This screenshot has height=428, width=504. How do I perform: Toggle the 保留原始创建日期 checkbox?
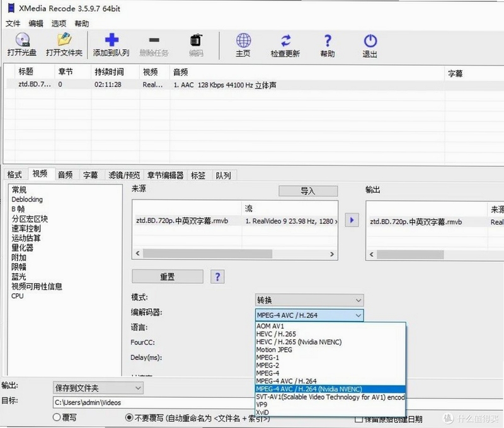click(x=359, y=419)
